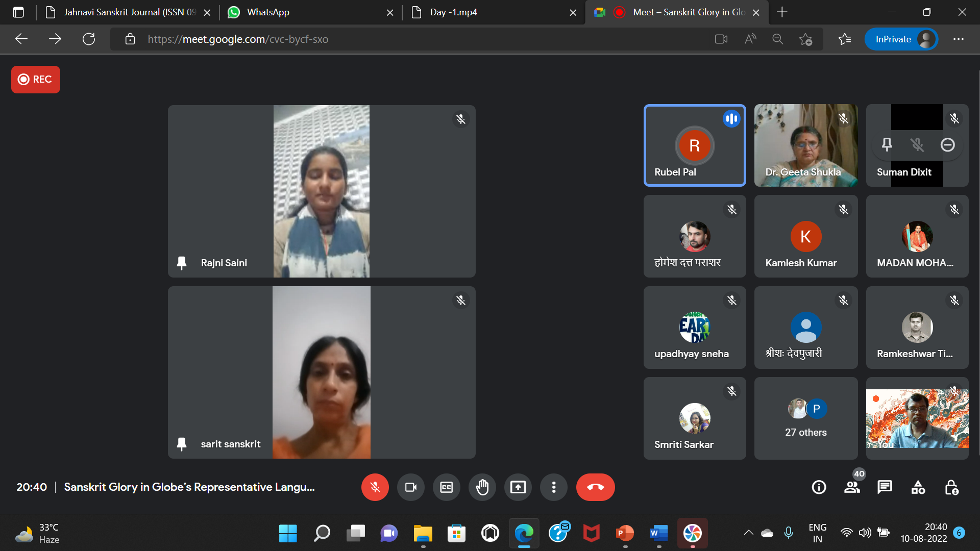Open Edge settings and more ellipsis menu

tap(958, 39)
